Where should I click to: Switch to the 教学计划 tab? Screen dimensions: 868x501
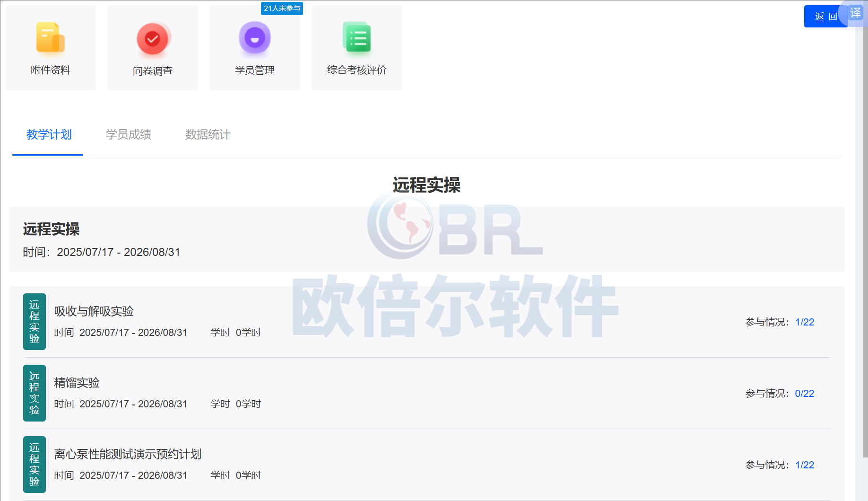click(x=49, y=135)
